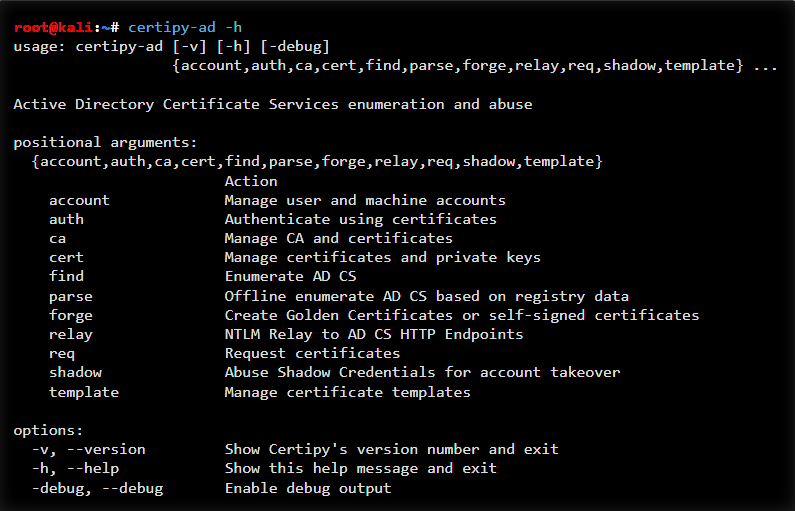Click 'NTLM Relay to AD CS HTTP Endpoints'
Viewport: 795px width, 511px height.
point(374,335)
